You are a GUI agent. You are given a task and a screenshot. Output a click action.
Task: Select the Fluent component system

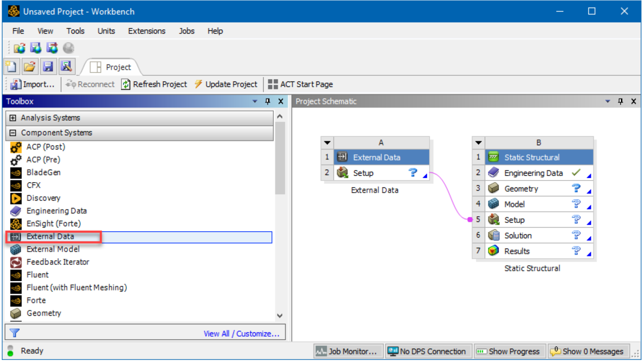point(38,275)
